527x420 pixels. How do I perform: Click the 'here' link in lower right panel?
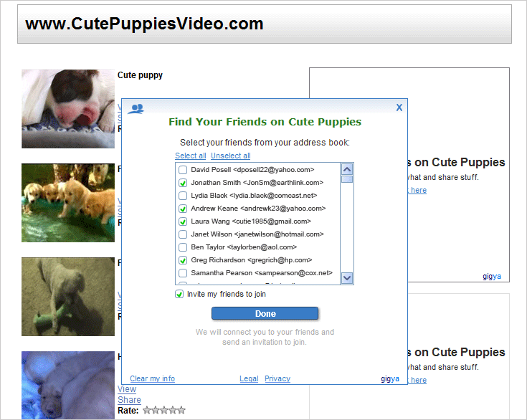click(x=419, y=380)
